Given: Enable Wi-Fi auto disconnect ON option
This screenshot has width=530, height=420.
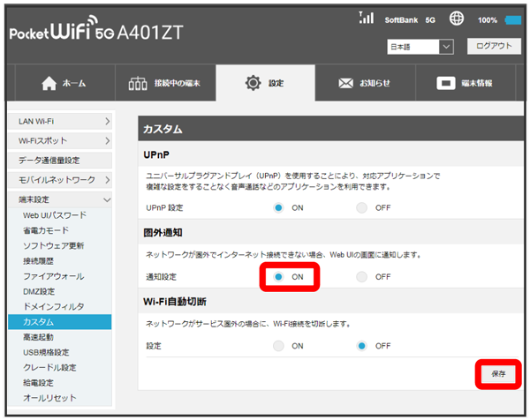Looking at the screenshot, I should pyautogui.click(x=279, y=346).
